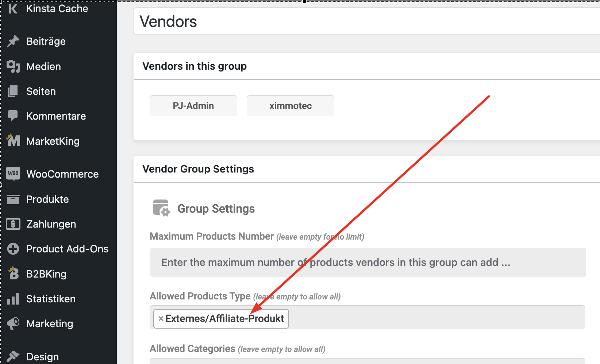Screen dimensions: 600x364
Task: Remove Externes/Affiliate-Produkt tag with the x
Action: [x=161, y=319]
